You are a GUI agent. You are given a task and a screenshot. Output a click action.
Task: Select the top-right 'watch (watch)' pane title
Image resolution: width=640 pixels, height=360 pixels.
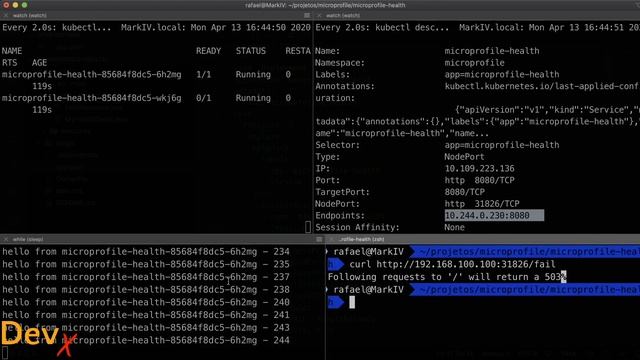[343, 16]
